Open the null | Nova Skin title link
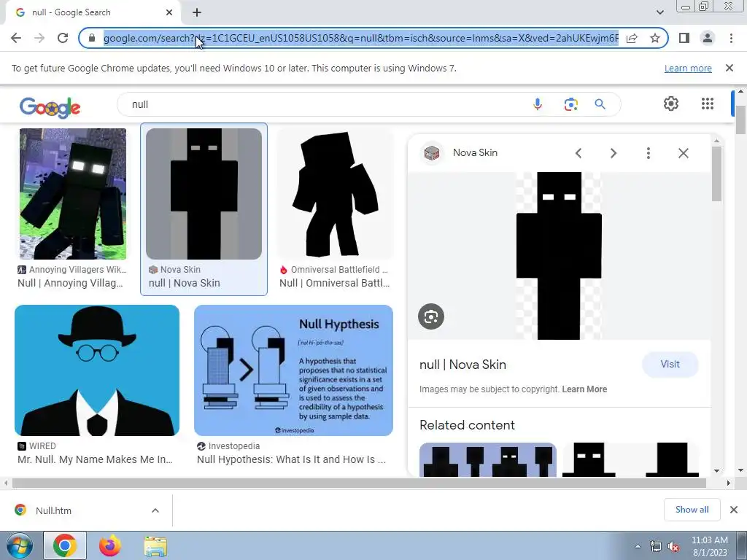Viewport: 747px width, 560px height. 462,365
